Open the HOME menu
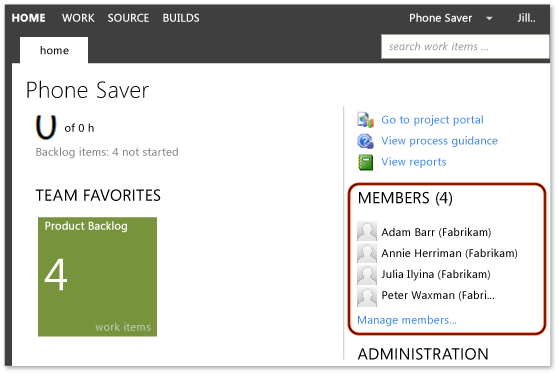 [x=28, y=18]
